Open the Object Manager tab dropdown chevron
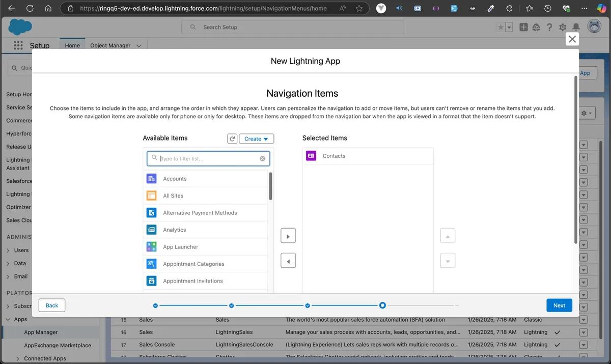The image size is (611, 364). tap(138, 46)
